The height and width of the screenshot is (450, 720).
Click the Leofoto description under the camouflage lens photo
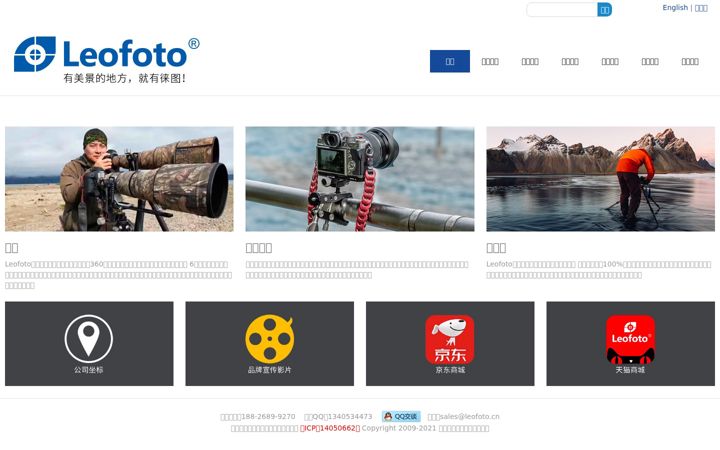(x=118, y=275)
